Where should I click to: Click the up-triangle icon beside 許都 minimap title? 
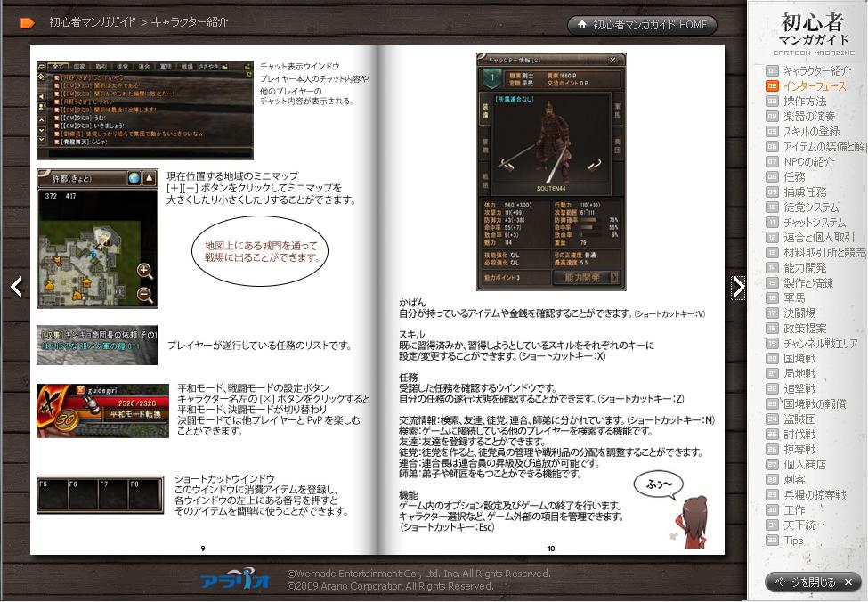[x=150, y=178]
